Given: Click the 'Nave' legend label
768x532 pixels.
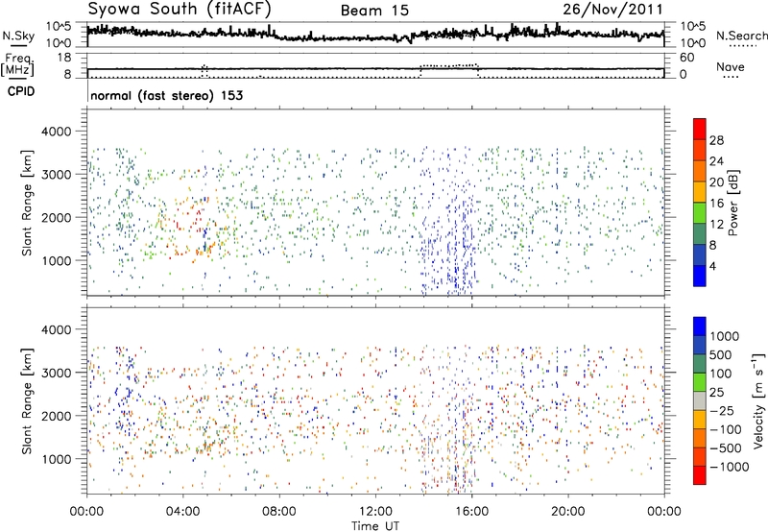Looking at the screenshot, I should 731,66.
